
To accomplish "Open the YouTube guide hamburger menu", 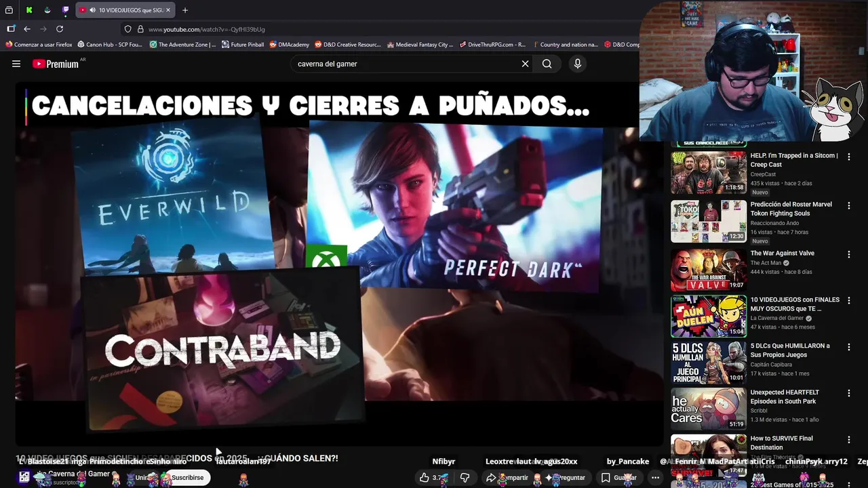I will (x=16, y=64).
